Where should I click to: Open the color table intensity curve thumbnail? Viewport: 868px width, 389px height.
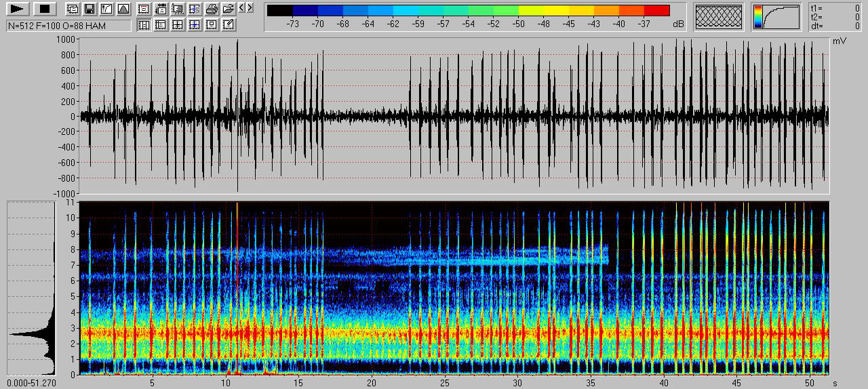776,17
